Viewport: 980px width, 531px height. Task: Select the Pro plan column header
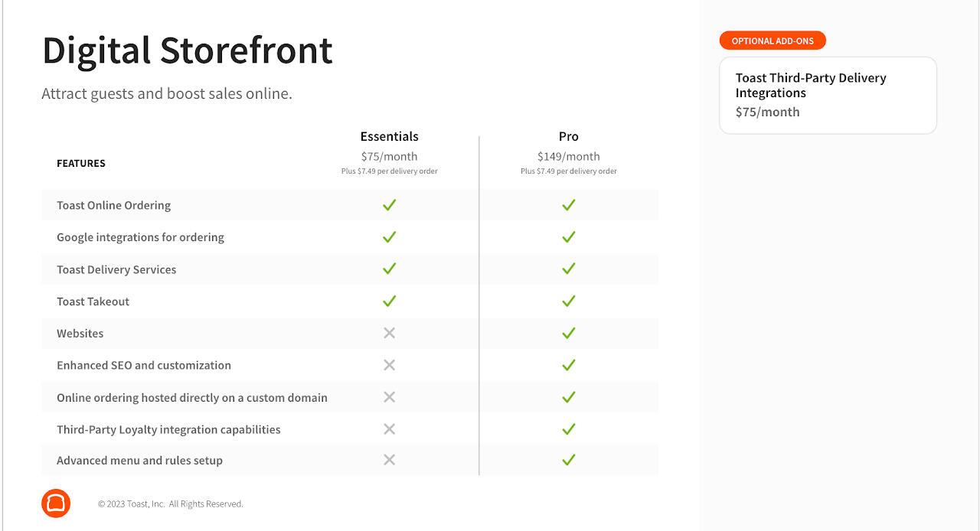(x=568, y=136)
